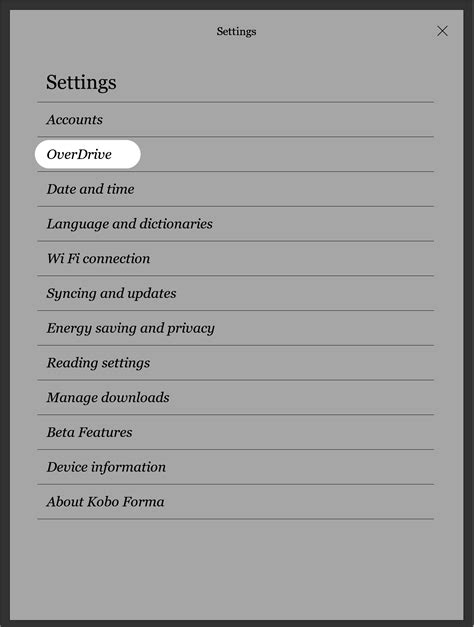Show About Kobo Forma

click(236, 502)
